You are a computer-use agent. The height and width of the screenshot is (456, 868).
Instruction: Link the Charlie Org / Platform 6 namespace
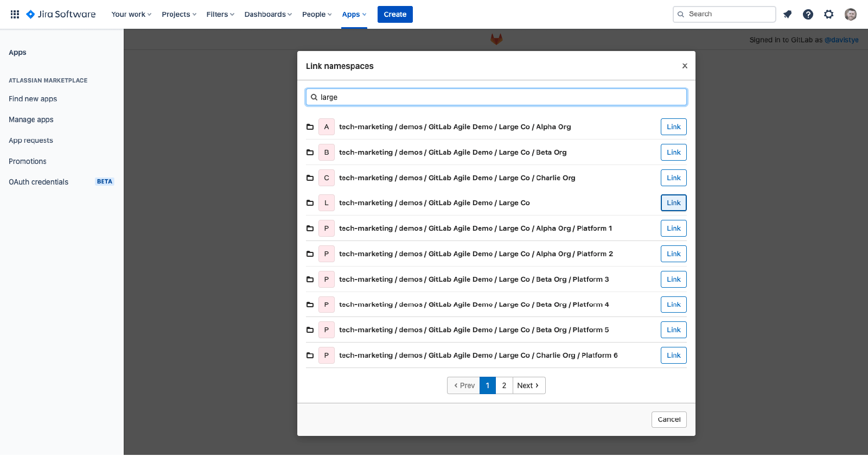673,356
